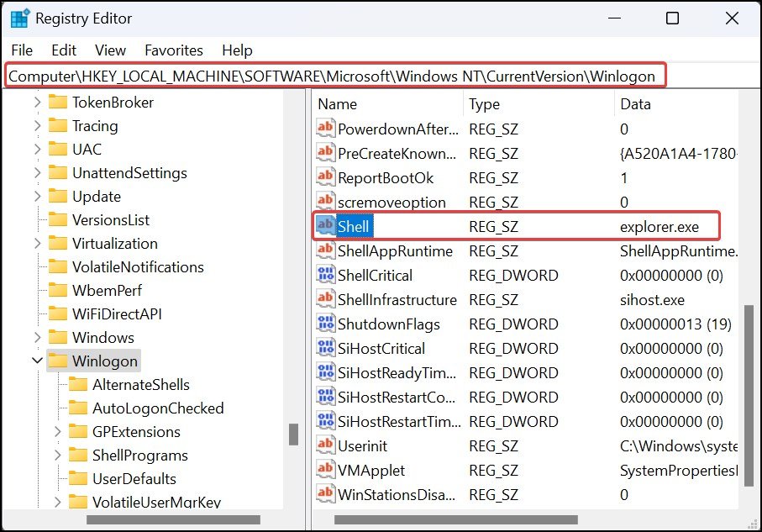
Task: Sort values by the Type column header
Action: pyautogui.click(x=539, y=104)
